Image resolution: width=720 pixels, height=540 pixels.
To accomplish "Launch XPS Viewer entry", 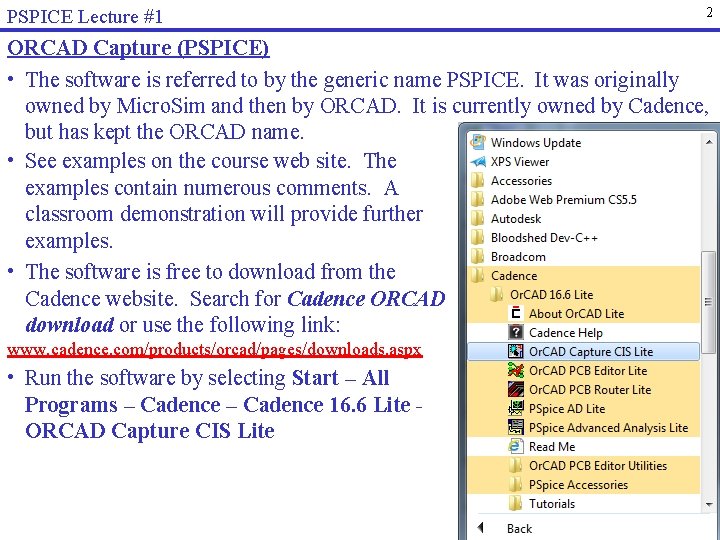I will click(584, 162).
